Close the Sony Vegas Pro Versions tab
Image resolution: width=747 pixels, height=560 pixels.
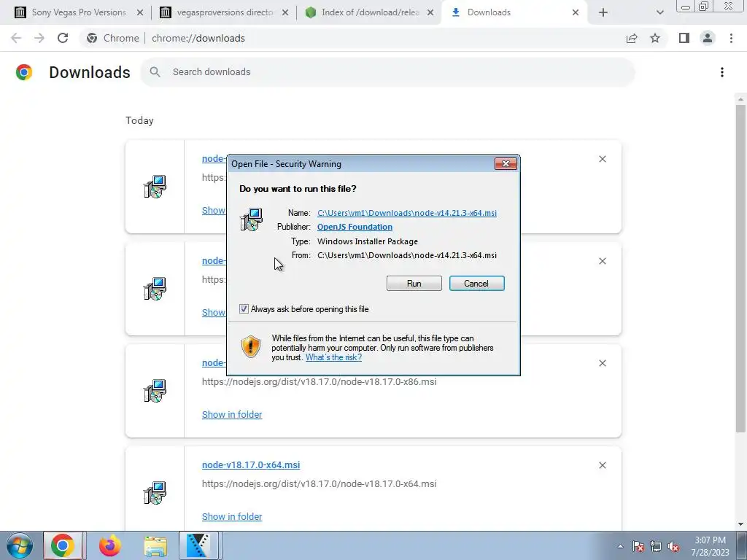(x=140, y=12)
